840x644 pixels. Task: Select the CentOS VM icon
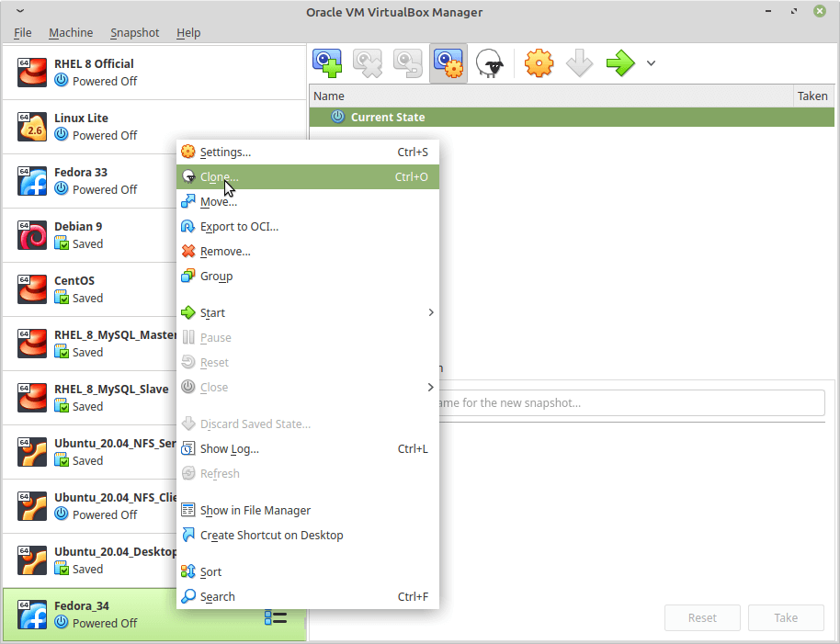pos(31,289)
